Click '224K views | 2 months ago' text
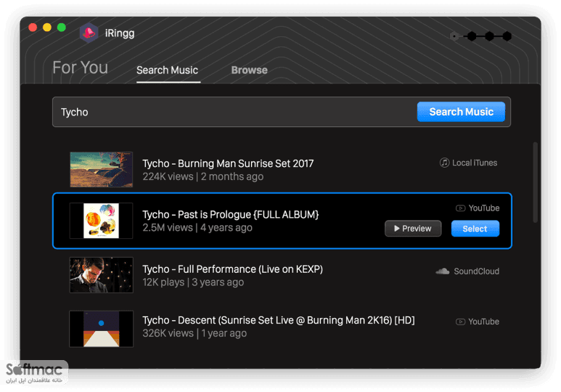The height and width of the screenshot is (392, 561). [203, 177]
